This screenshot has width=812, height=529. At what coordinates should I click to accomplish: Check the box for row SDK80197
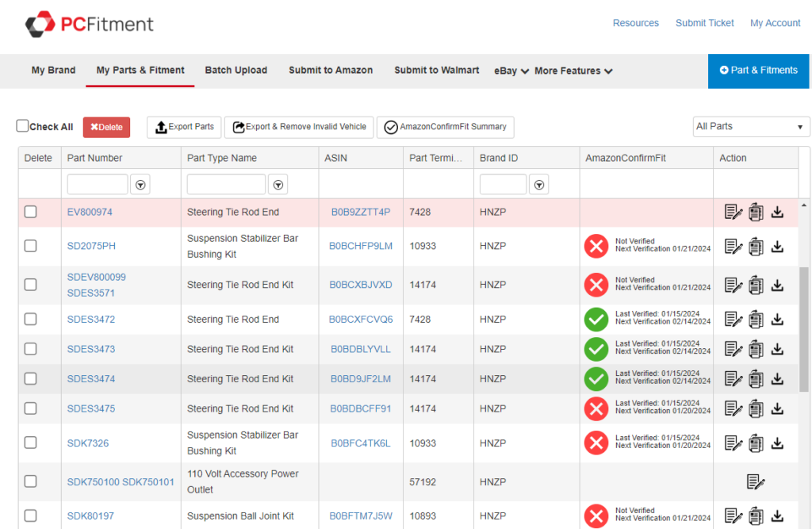[30, 516]
